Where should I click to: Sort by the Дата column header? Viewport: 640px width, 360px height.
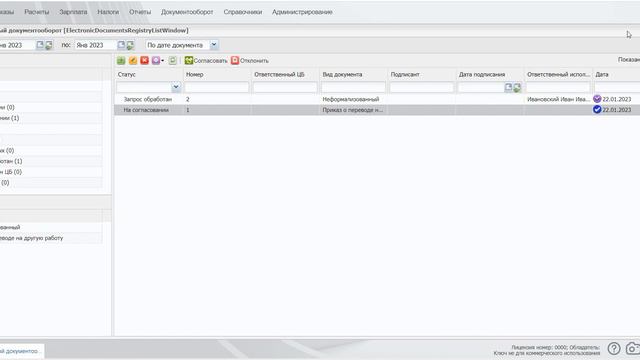(x=616, y=74)
